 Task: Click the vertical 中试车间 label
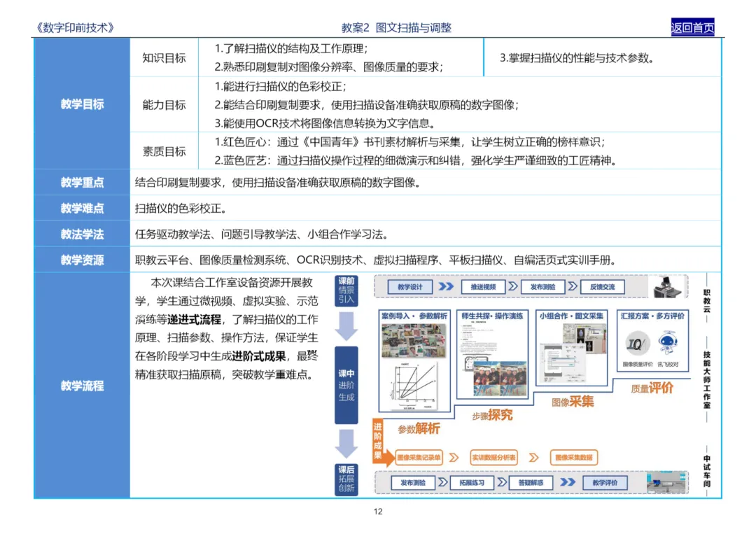pos(706,471)
